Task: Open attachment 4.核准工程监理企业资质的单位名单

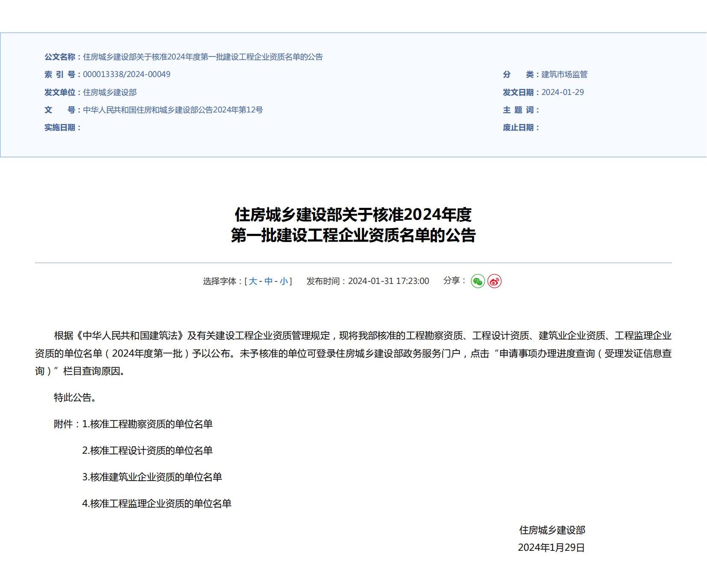Action: [157, 503]
